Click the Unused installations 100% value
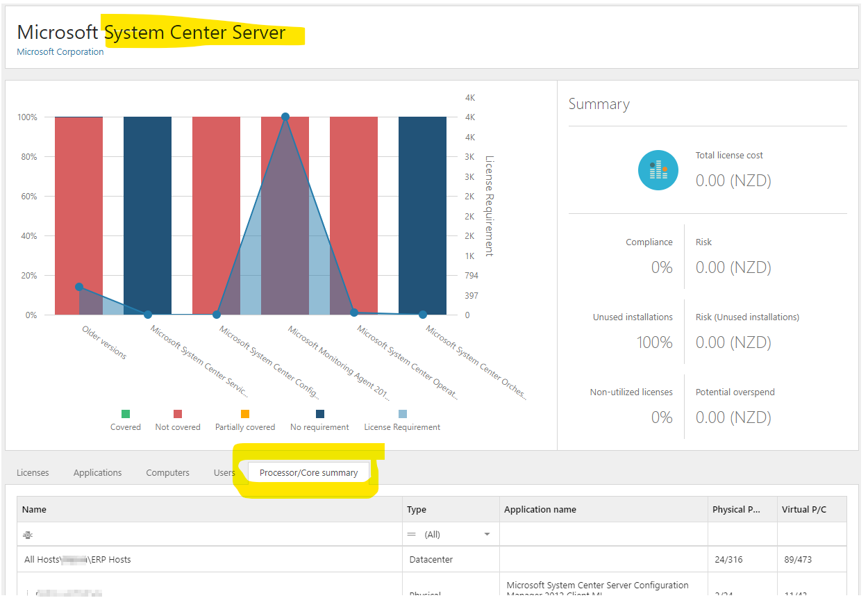868x614 pixels. coord(654,342)
